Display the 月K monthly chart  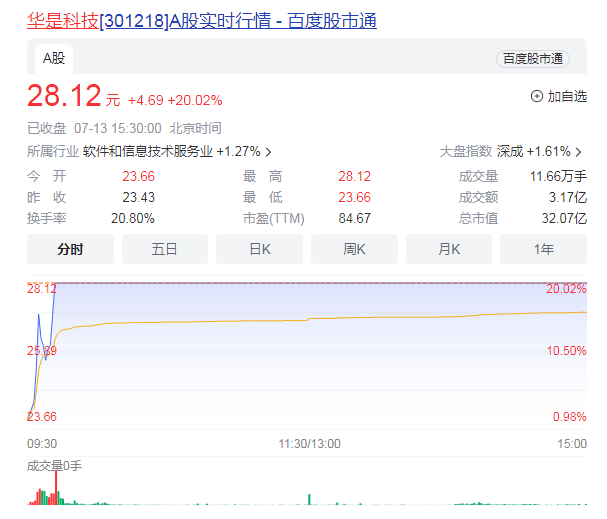(x=448, y=249)
